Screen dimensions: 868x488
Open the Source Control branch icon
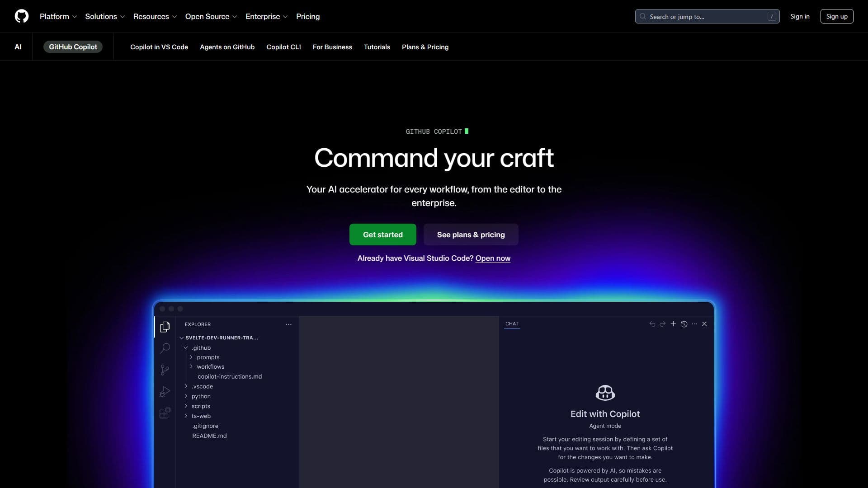click(165, 370)
